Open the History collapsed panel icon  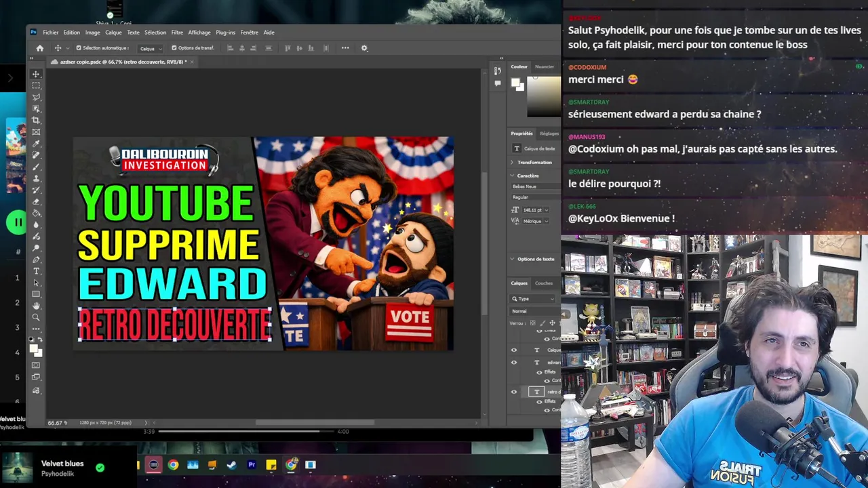498,70
